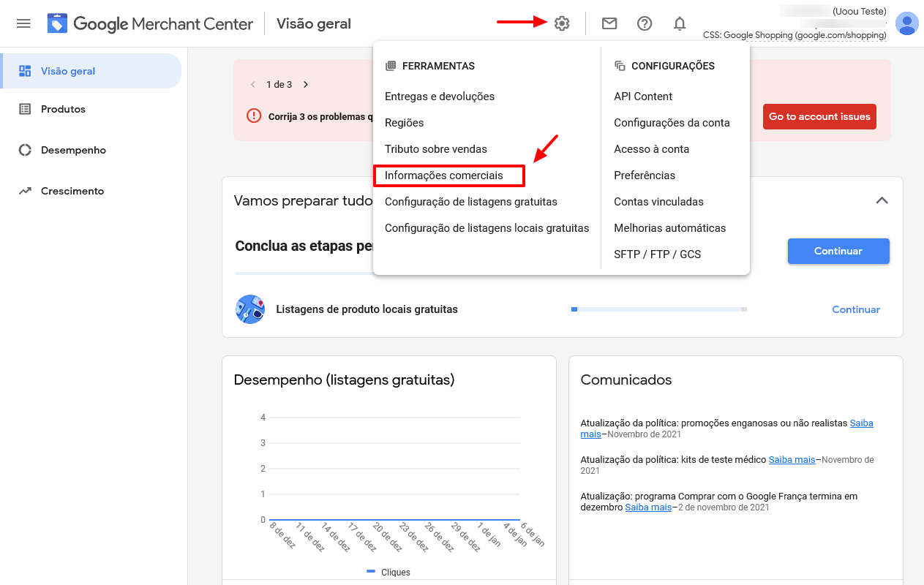Image resolution: width=924 pixels, height=585 pixels.
Task: Open Configuração de listagens gratuitas
Action: (471, 202)
